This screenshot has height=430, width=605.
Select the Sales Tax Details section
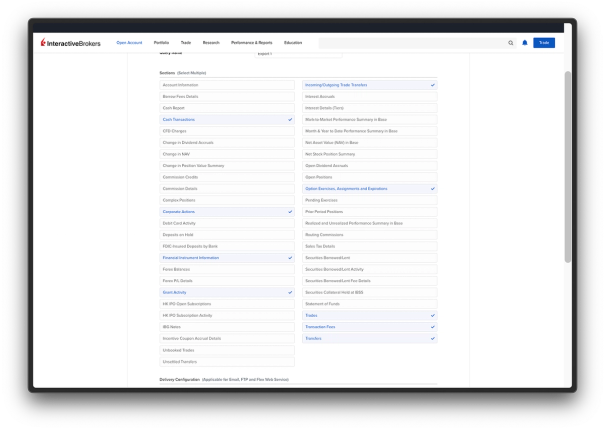tap(370, 246)
